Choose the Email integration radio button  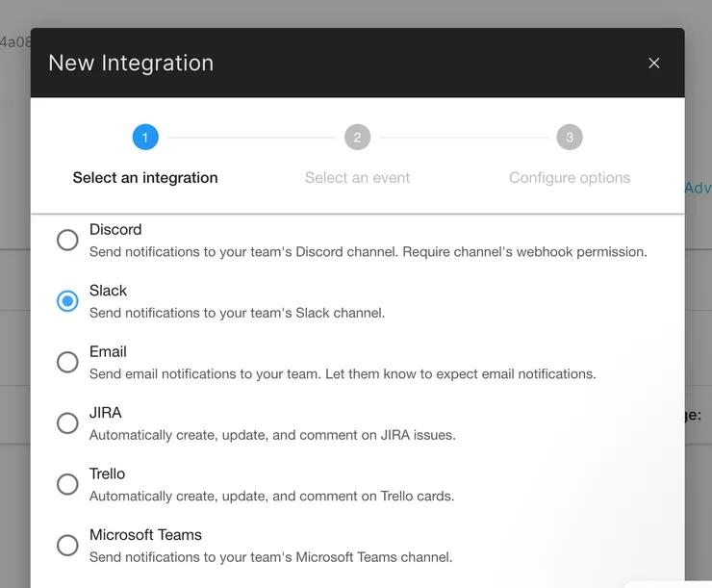67,362
